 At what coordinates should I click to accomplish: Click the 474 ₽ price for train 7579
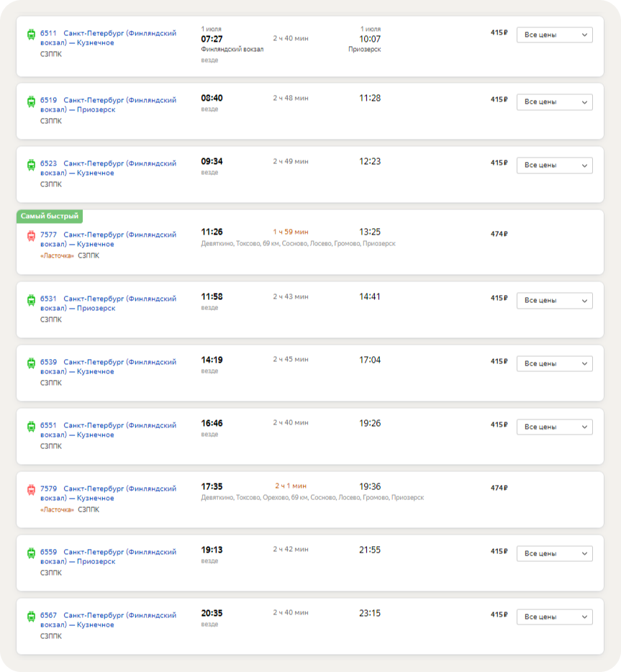[x=499, y=488]
